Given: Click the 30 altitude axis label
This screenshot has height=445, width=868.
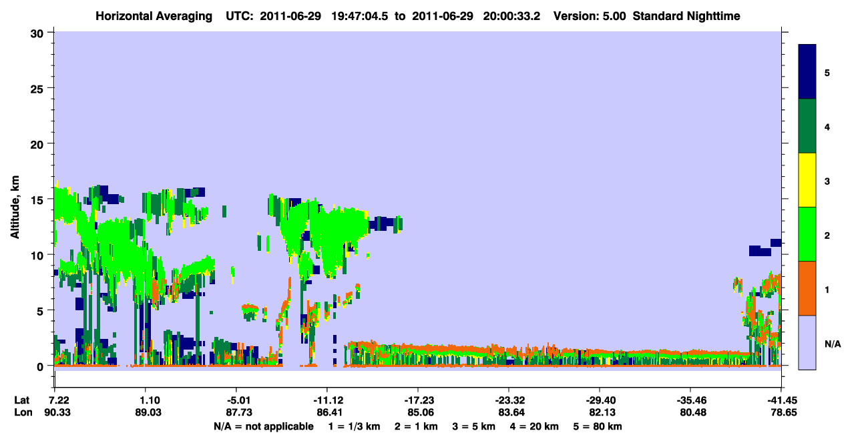Looking at the screenshot, I should click(39, 33).
